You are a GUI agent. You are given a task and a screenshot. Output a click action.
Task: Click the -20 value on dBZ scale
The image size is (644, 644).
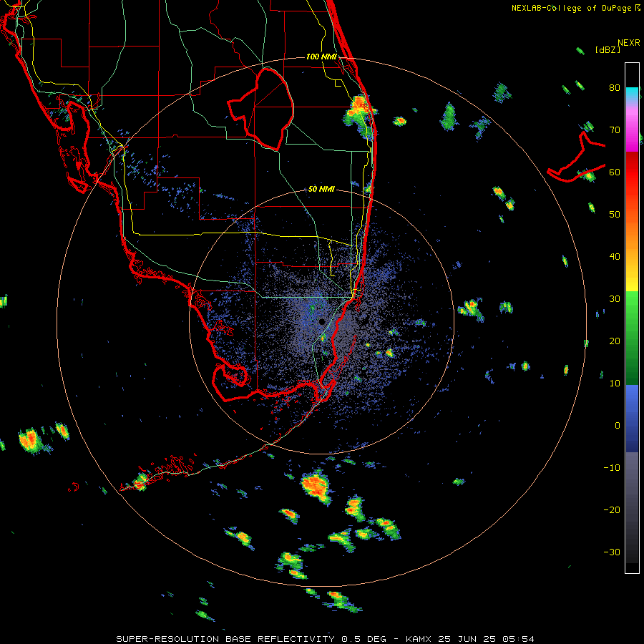point(612,510)
